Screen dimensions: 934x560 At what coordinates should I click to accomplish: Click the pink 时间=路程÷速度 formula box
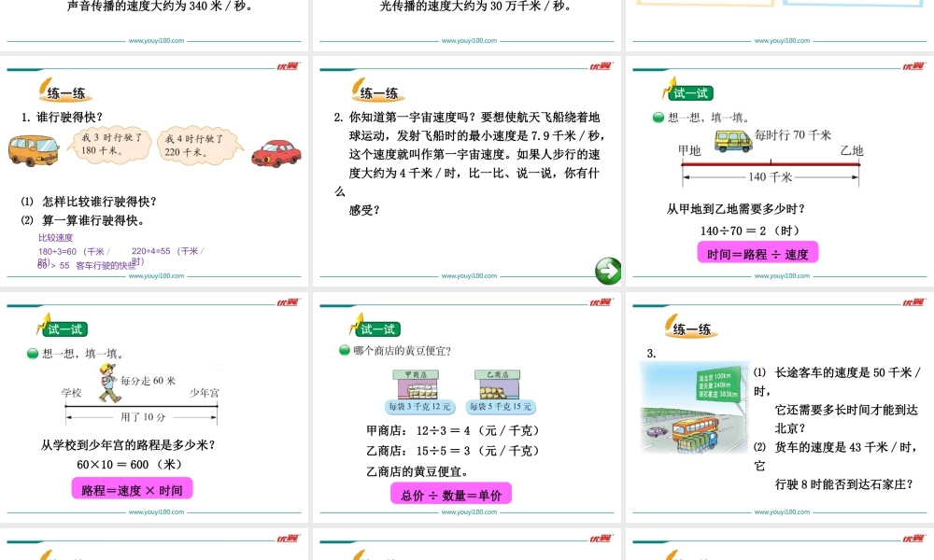pyautogui.click(x=757, y=252)
